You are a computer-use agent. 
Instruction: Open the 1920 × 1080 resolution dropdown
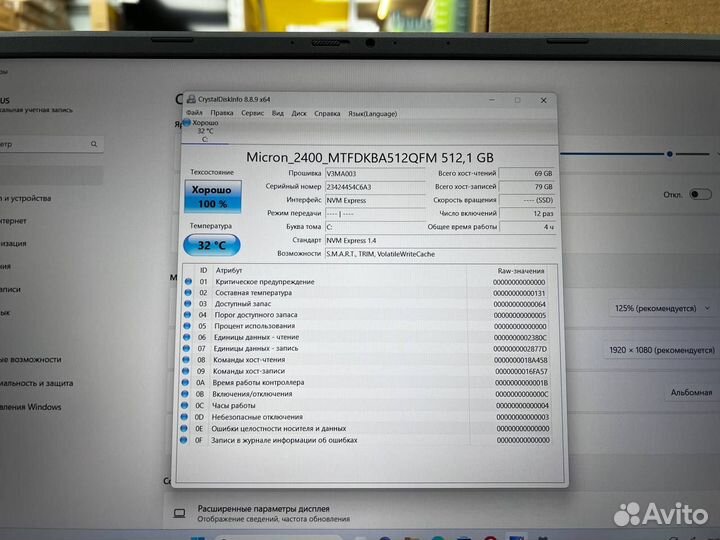pos(660,351)
